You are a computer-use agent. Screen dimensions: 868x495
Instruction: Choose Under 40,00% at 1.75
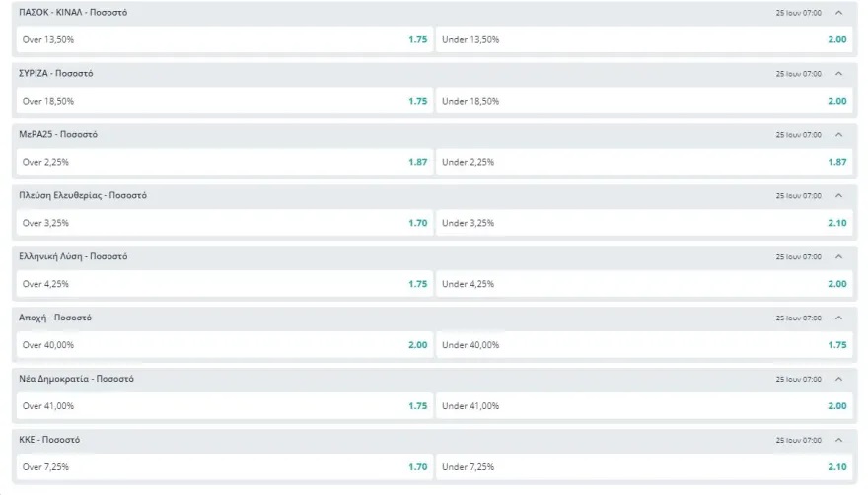coord(644,345)
